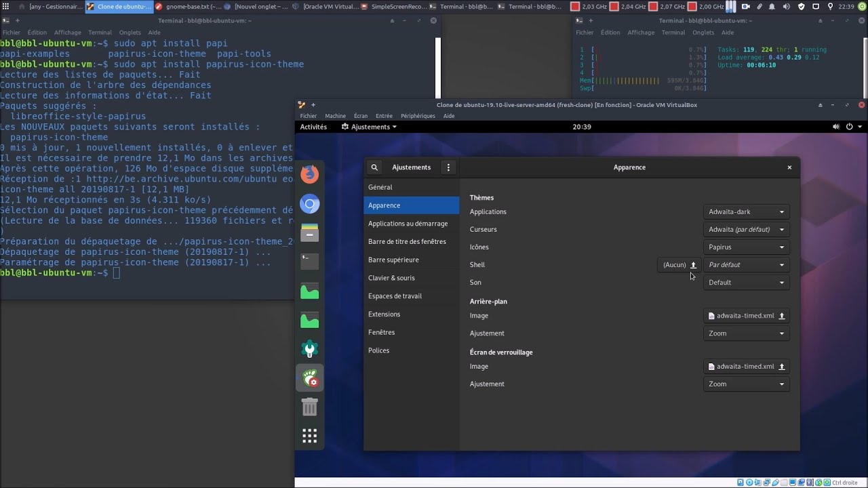
Task: Click the host panel camera recorder icon
Action: (745, 7)
